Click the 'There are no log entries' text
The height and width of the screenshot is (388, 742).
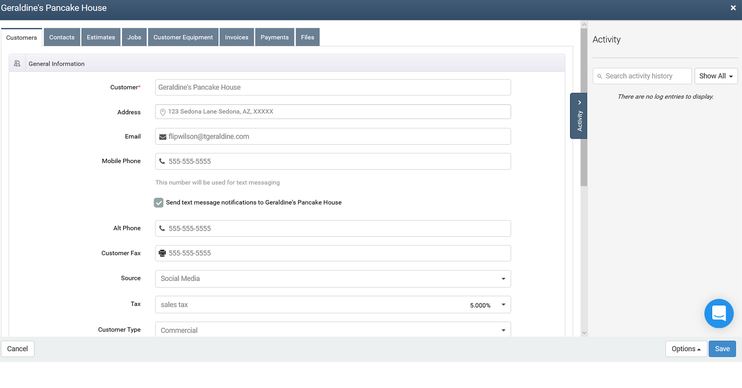click(665, 97)
